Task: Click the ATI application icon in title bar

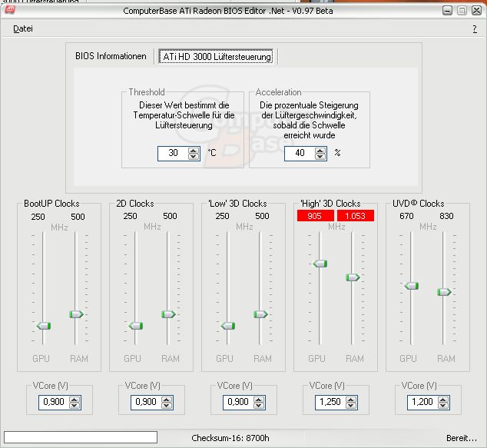Action: pos(10,10)
